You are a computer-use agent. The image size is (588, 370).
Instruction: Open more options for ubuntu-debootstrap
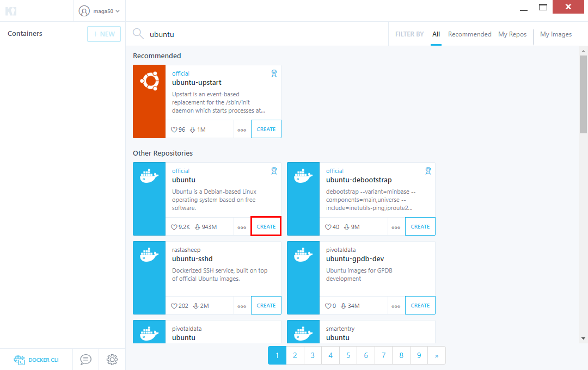(396, 226)
